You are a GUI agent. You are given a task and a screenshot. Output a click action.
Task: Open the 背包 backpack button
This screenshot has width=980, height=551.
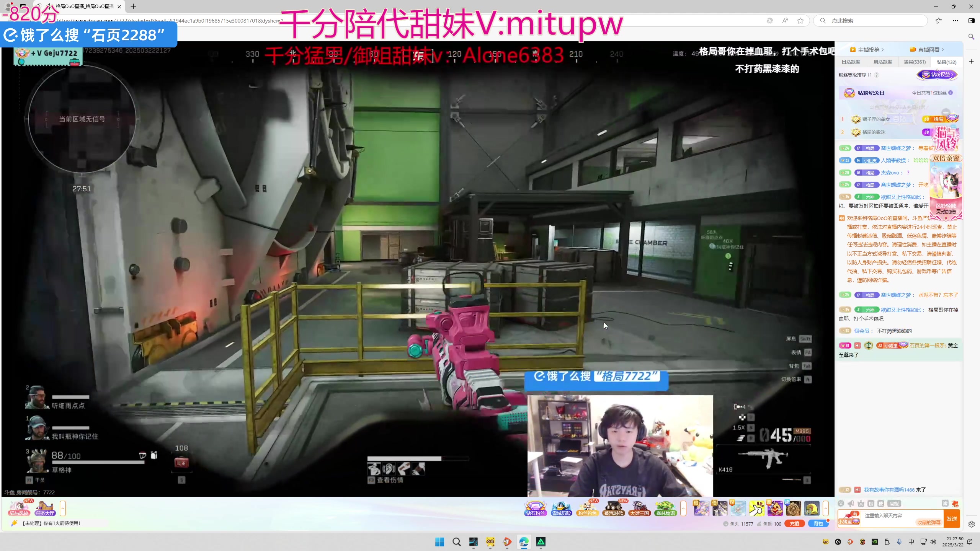click(x=818, y=524)
